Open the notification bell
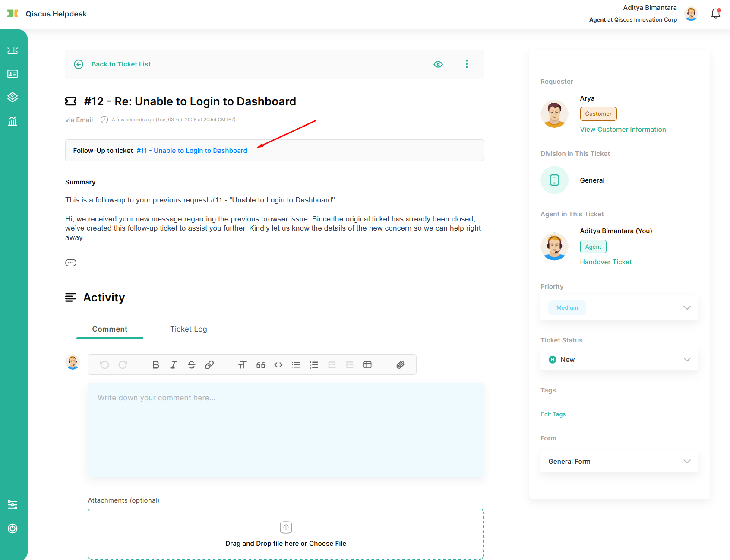This screenshot has width=730, height=560. [x=716, y=13]
